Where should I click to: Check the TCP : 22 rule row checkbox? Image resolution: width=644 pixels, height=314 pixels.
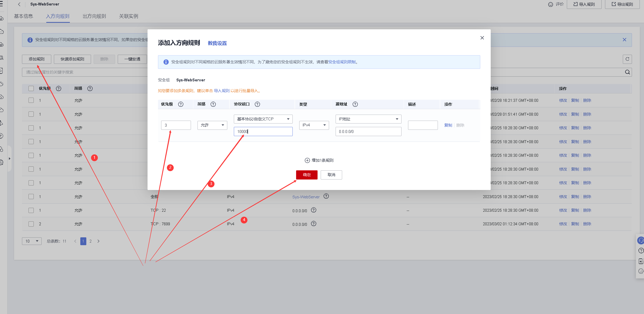[31, 210]
